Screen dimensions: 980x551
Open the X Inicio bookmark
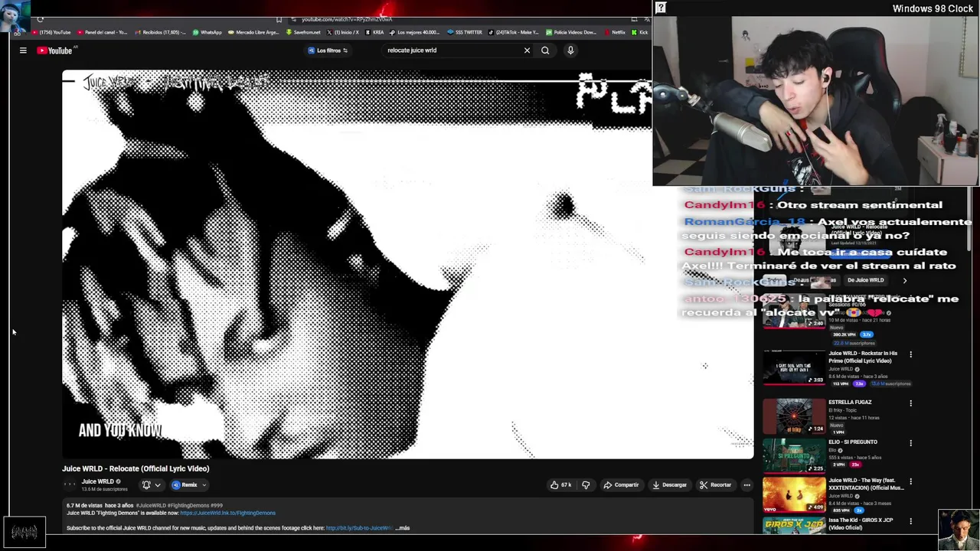(x=342, y=32)
